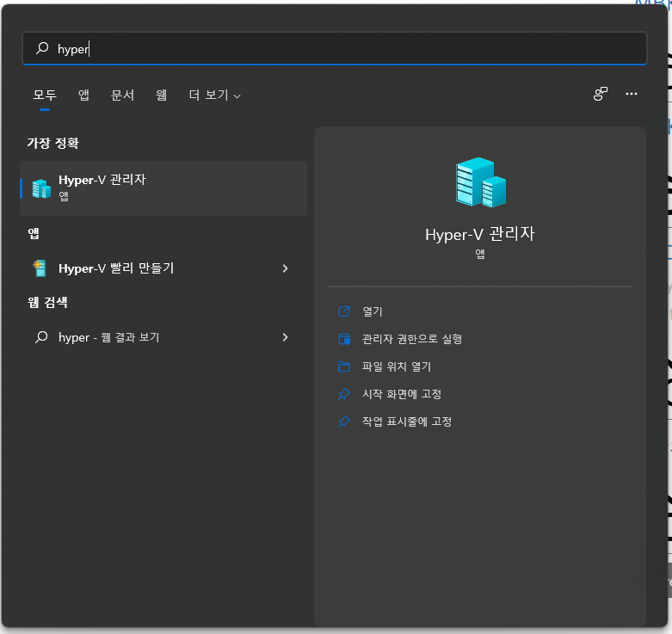672x634 pixels.
Task: Click the 웹 검색 section heading
Action: (47, 303)
